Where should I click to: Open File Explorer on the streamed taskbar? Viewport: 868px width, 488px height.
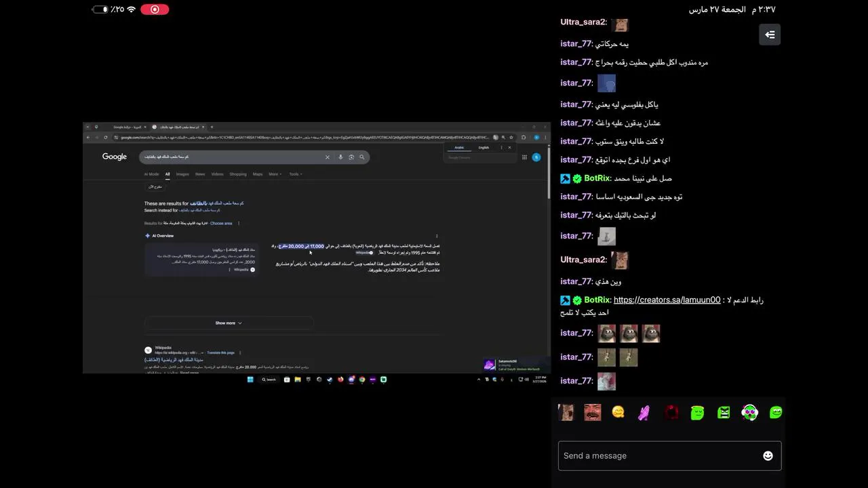(x=297, y=380)
